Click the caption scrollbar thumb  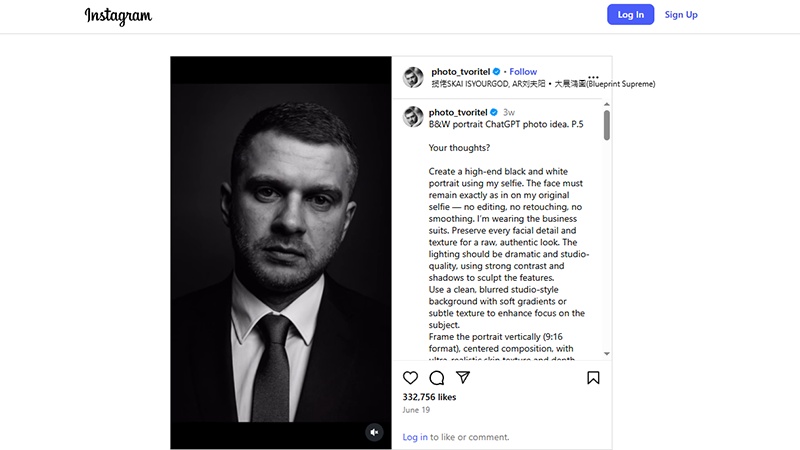607,125
